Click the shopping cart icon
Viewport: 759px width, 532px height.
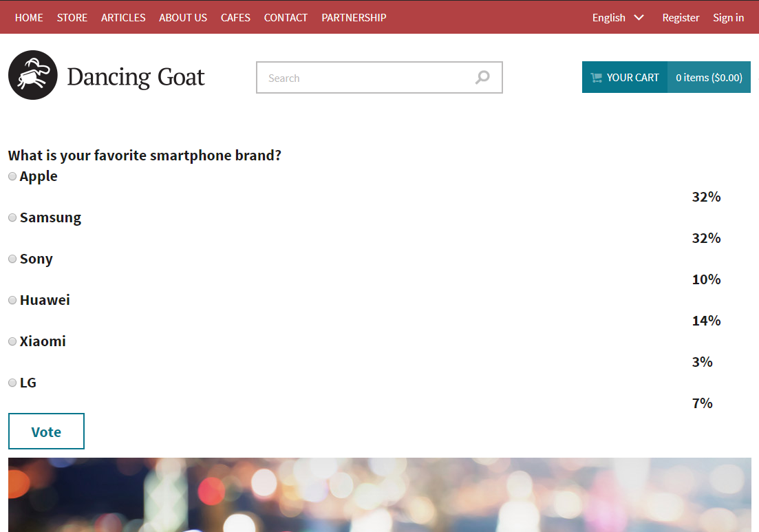[x=597, y=78]
